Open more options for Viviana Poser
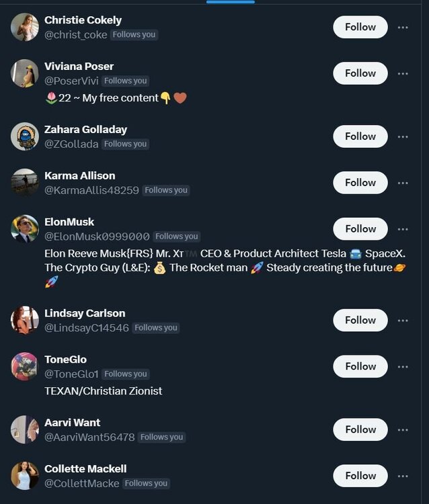The height and width of the screenshot is (504, 429). [403, 74]
